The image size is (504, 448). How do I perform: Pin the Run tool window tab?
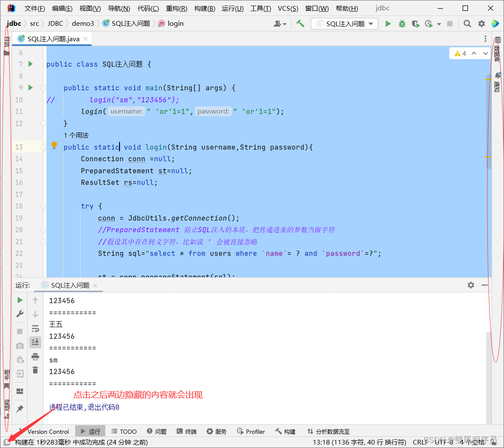[20, 409]
